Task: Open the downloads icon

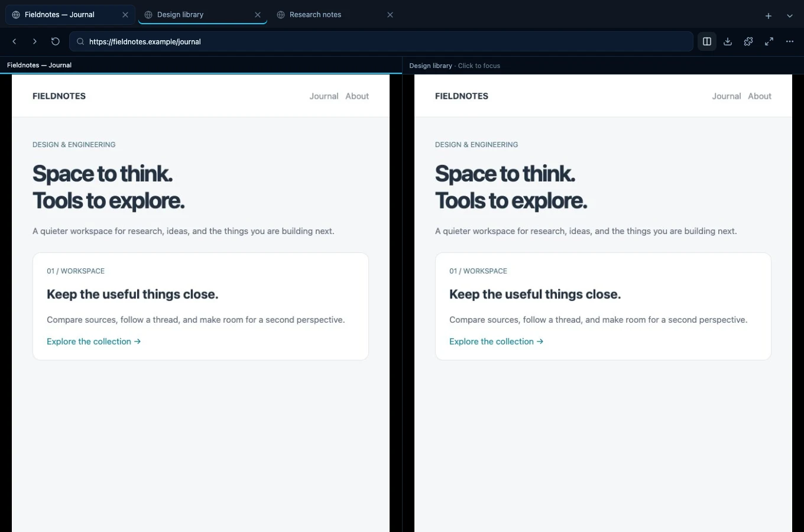Action: click(728, 41)
